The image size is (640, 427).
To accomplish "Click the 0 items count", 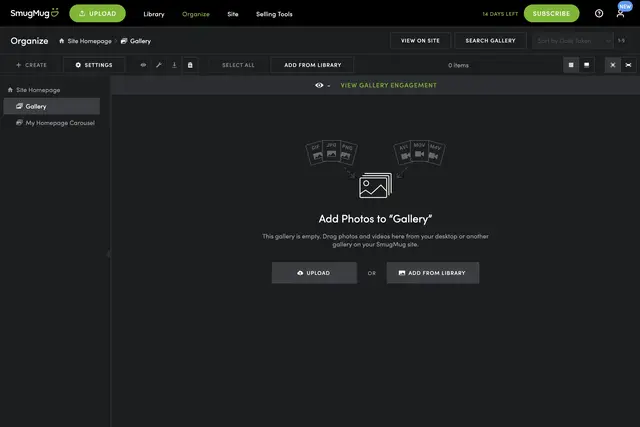I will point(458,65).
